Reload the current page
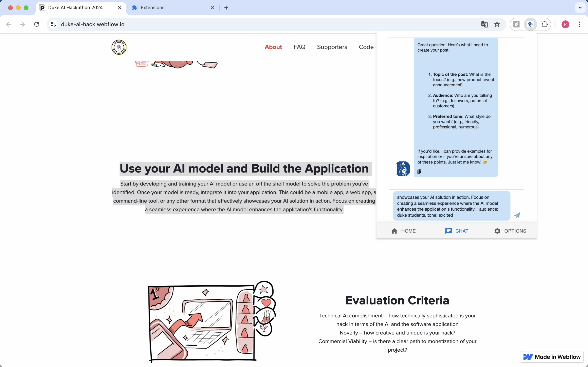588x367 pixels. pos(37,24)
